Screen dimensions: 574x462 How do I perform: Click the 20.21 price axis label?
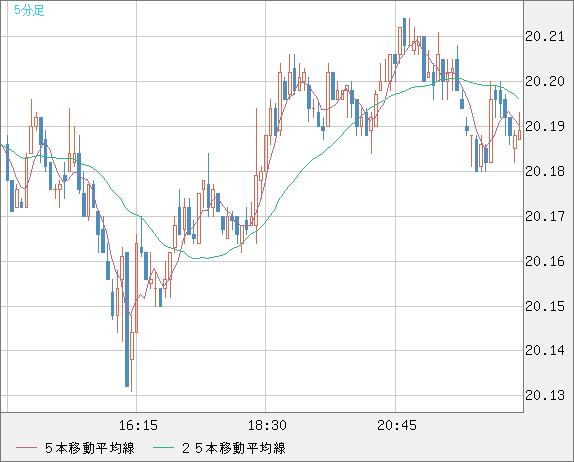point(545,37)
